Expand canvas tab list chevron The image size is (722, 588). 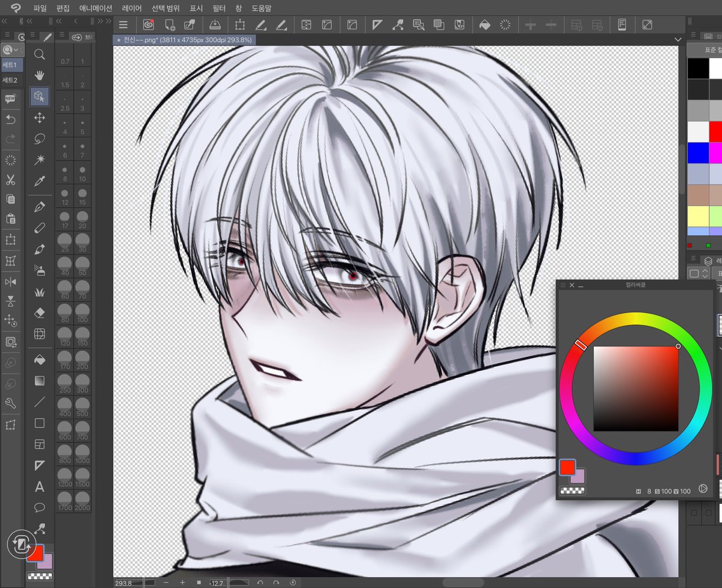[x=677, y=40]
